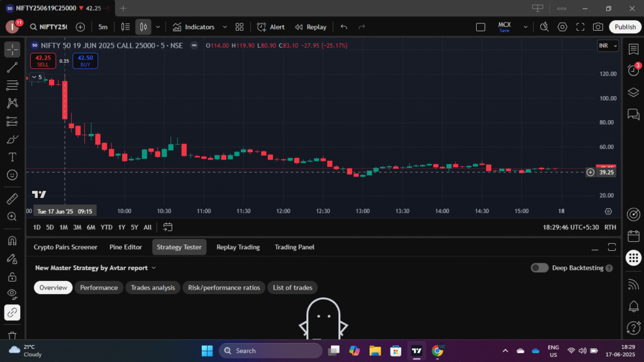The image size is (644, 362).
Task: Open the forecasting and measurement tools
Action: coord(13,121)
